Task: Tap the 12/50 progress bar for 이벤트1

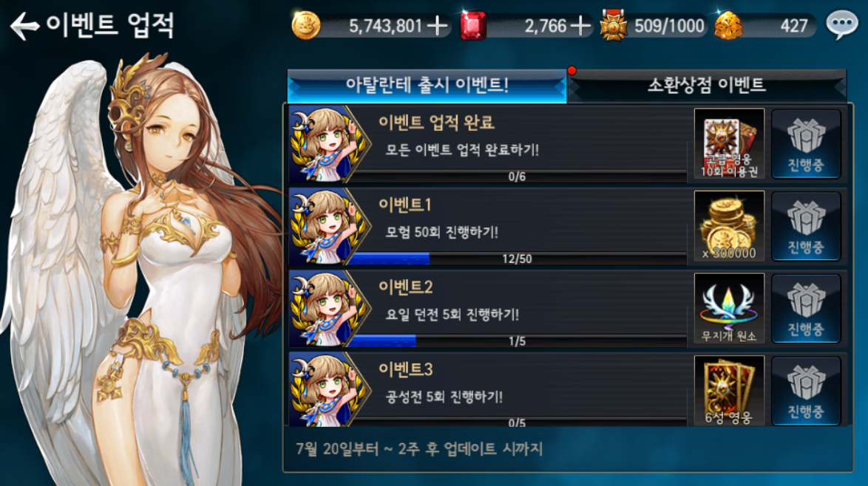Action: click(x=517, y=259)
